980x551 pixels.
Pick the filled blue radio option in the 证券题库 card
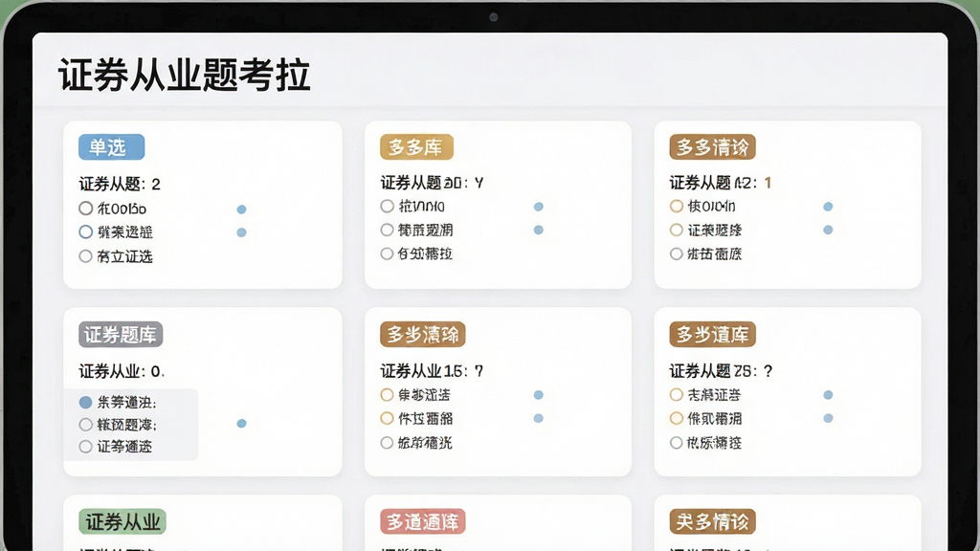[x=85, y=403]
